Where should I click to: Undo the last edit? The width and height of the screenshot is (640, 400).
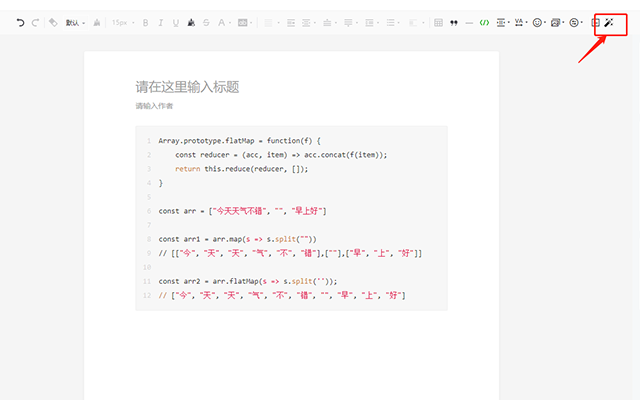click(20, 23)
